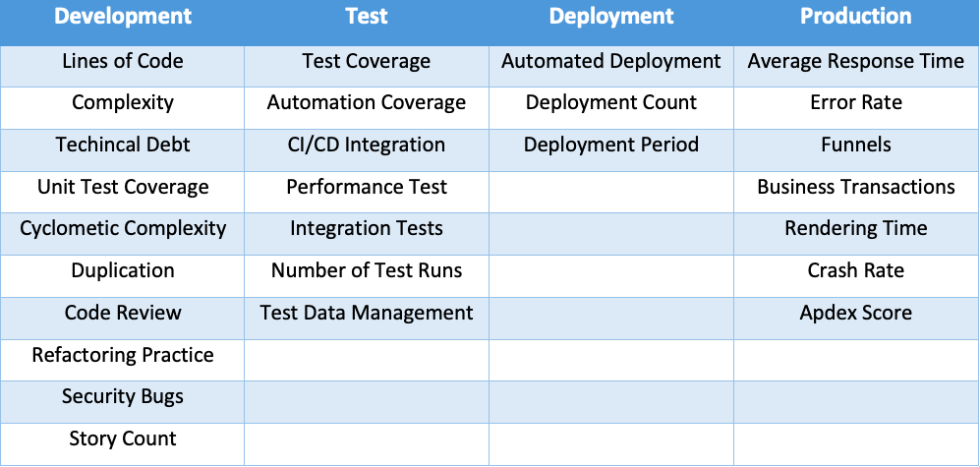Screen dimensions: 980x467
Task: Click the Refactoring Practice cell
Action: 123,355
